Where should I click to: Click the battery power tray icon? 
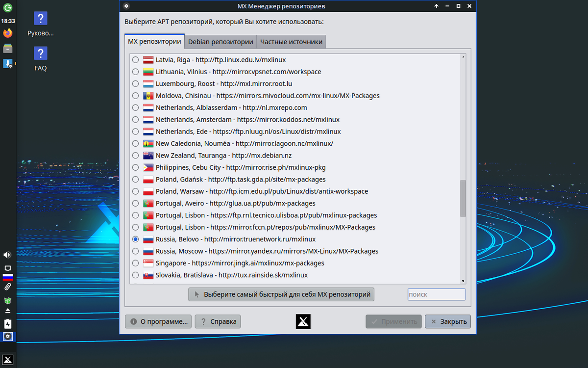(x=8, y=324)
